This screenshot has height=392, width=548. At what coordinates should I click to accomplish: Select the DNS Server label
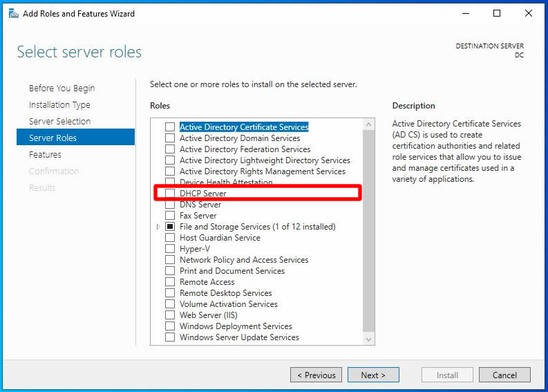point(200,205)
